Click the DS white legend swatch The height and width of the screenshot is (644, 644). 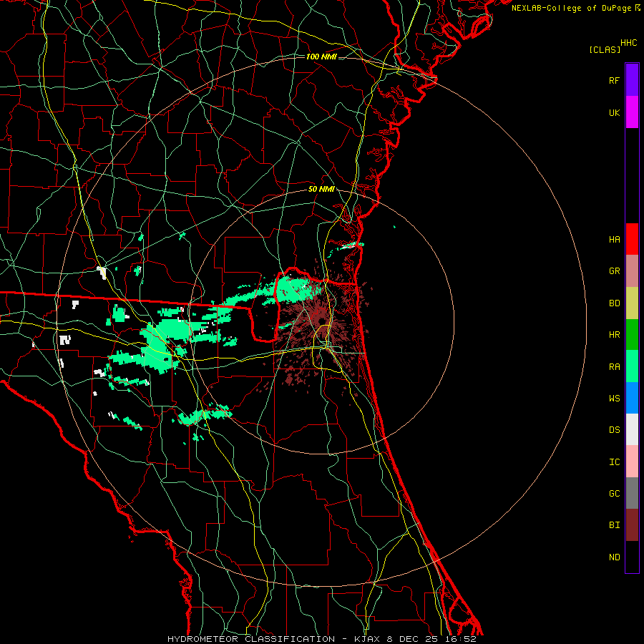632,429
